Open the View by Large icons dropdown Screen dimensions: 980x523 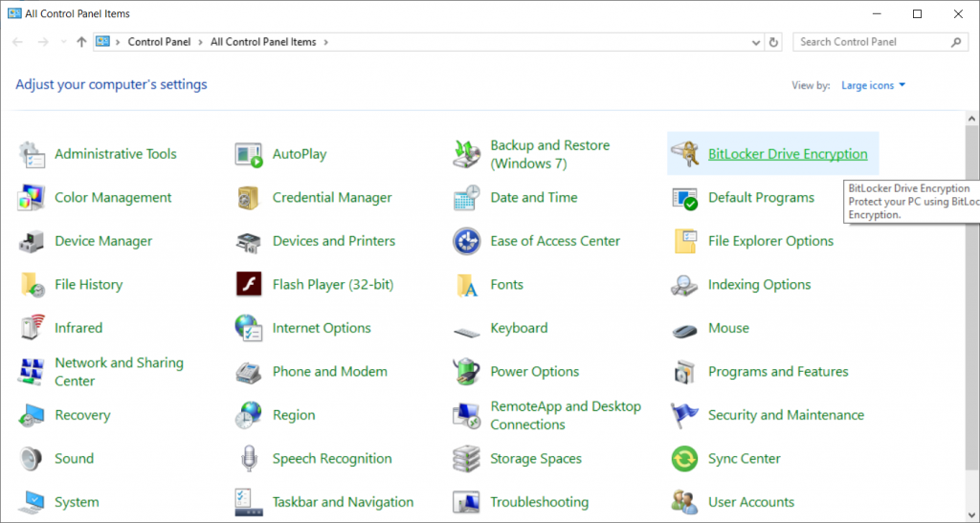873,85
